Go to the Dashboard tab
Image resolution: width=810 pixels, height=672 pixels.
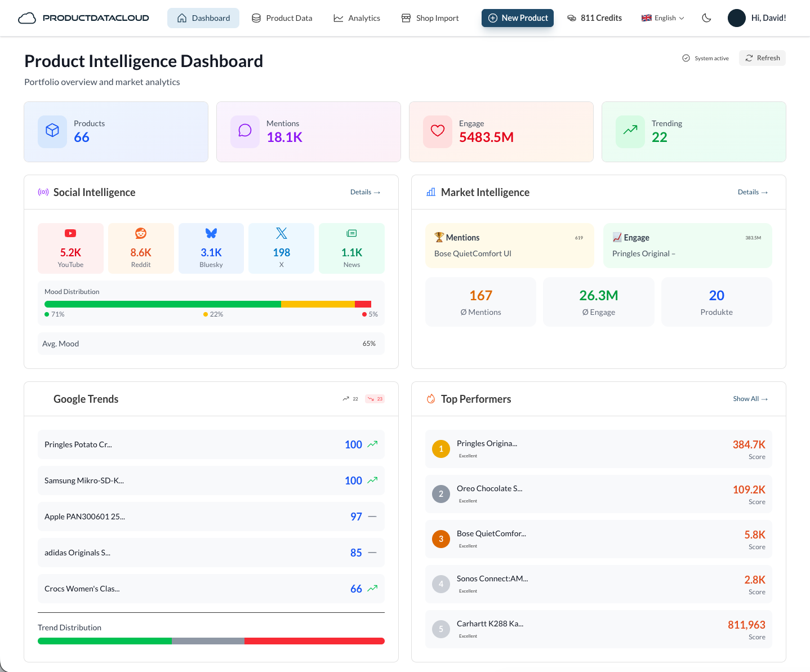[203, 18]
